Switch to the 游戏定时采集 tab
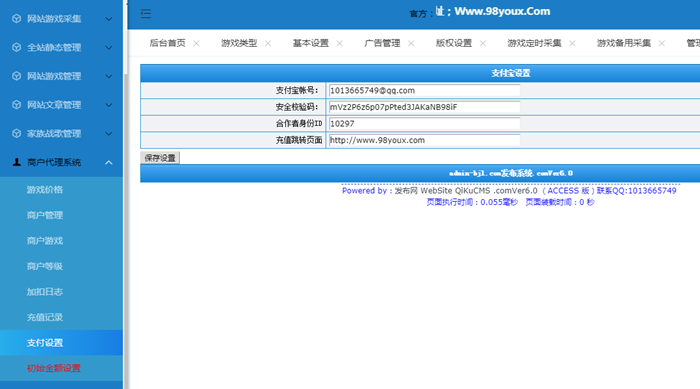This screenshot has width=700, height=389. tap(534, 43)
